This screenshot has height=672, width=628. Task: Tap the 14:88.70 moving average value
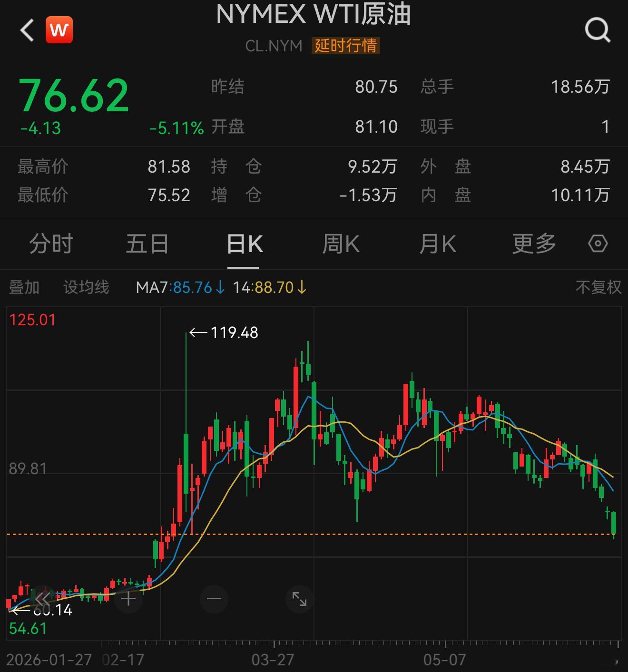270,287
